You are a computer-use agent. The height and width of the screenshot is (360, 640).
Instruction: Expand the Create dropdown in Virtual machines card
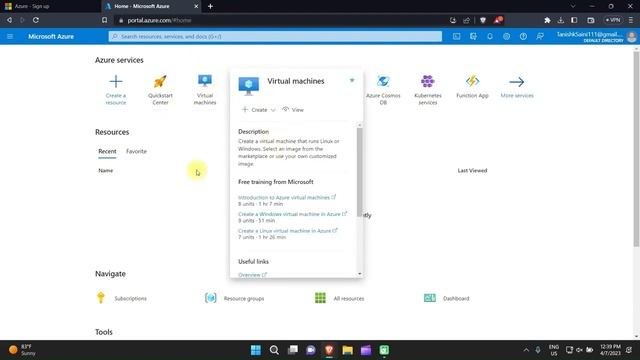click(259, 109)
